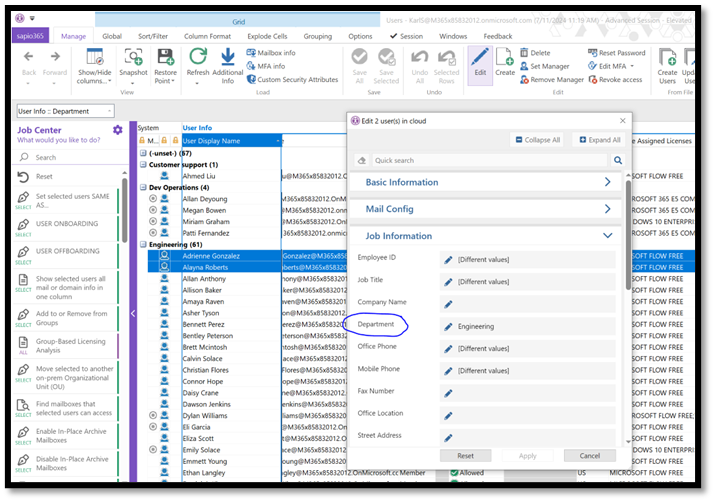Open Job Center settings gear

(x=117, y=130)
